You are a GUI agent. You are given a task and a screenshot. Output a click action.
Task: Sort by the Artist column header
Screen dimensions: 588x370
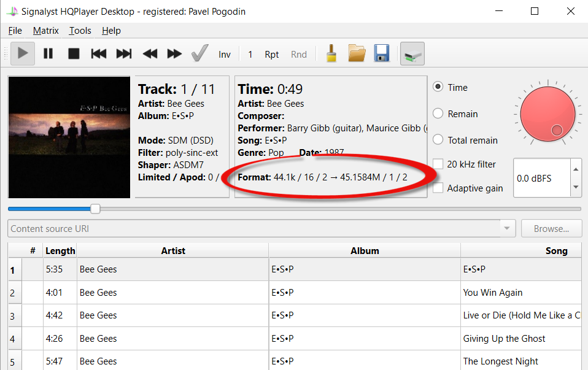click(173, 251)
